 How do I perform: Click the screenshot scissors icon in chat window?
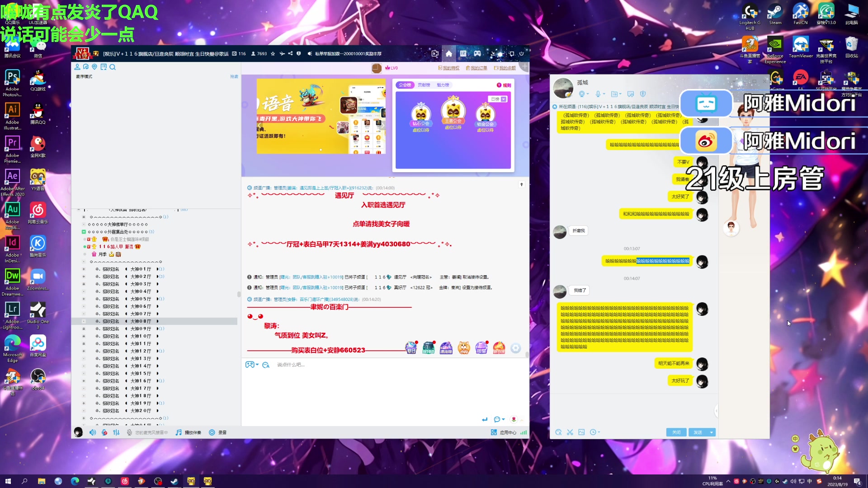pos(570,432)
